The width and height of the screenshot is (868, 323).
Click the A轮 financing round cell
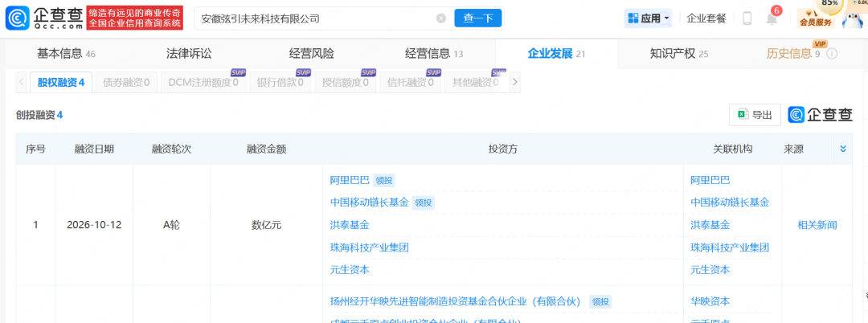tap(172, 225)
